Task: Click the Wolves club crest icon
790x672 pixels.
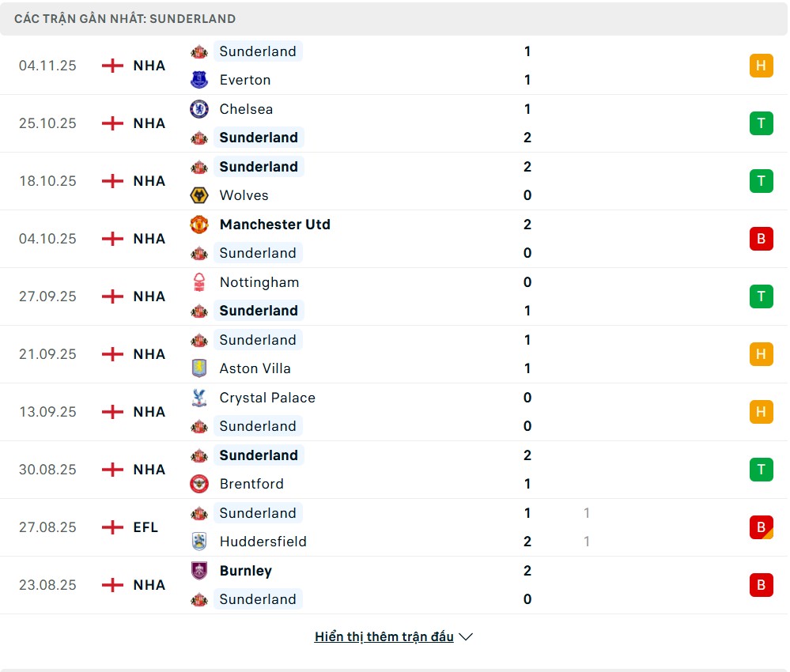Action: click(199, 195)
